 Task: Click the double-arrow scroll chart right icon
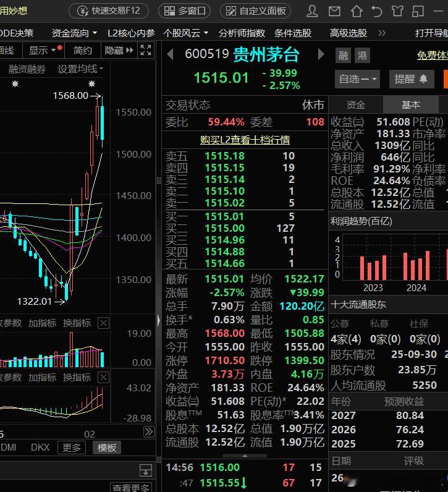pyautogui.click(x=149, y=432)
